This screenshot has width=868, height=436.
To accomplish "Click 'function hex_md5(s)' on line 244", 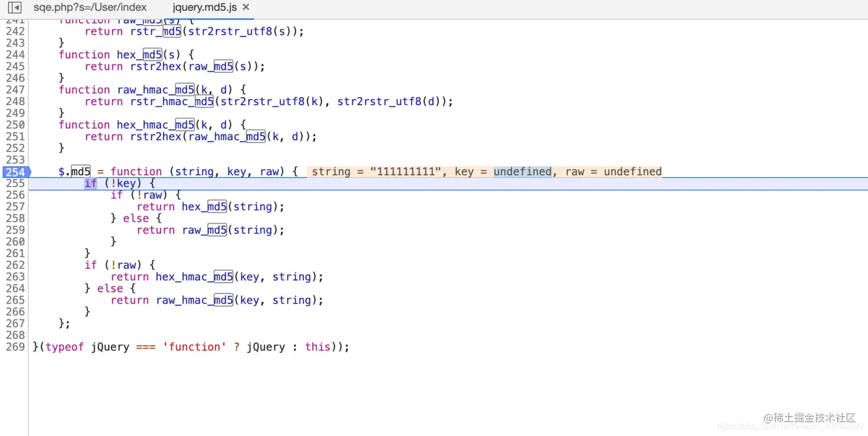I will [x=120, y=55].
